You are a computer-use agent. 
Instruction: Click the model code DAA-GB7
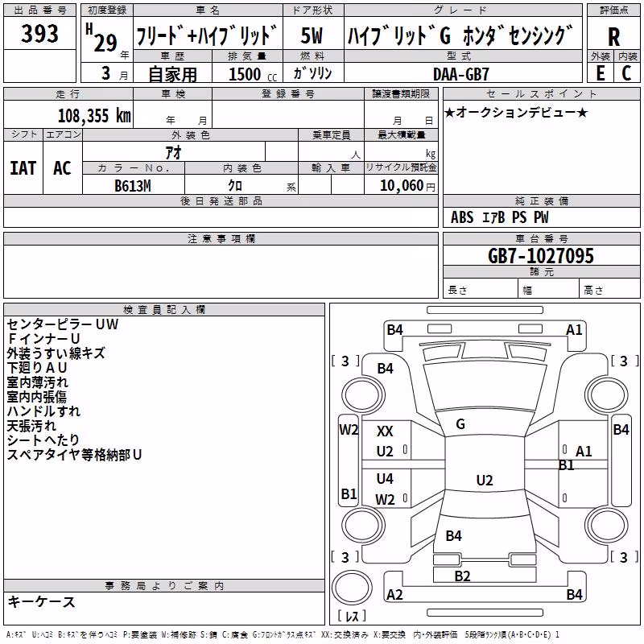[461, 74]
